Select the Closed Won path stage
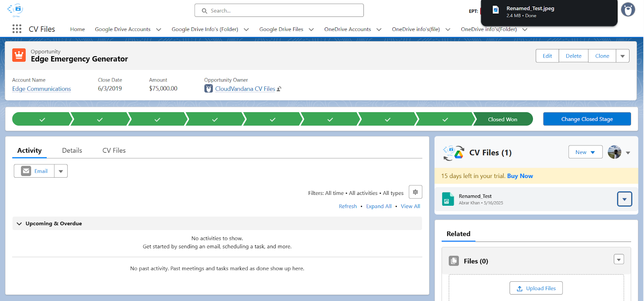This screenshot has width=644, height=301. pos(503,119)
